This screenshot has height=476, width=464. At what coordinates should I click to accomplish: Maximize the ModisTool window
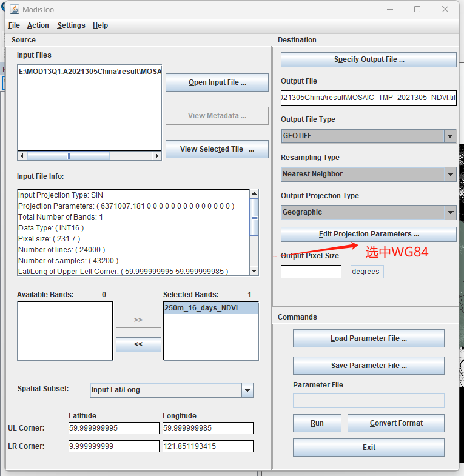pos(417,10)
